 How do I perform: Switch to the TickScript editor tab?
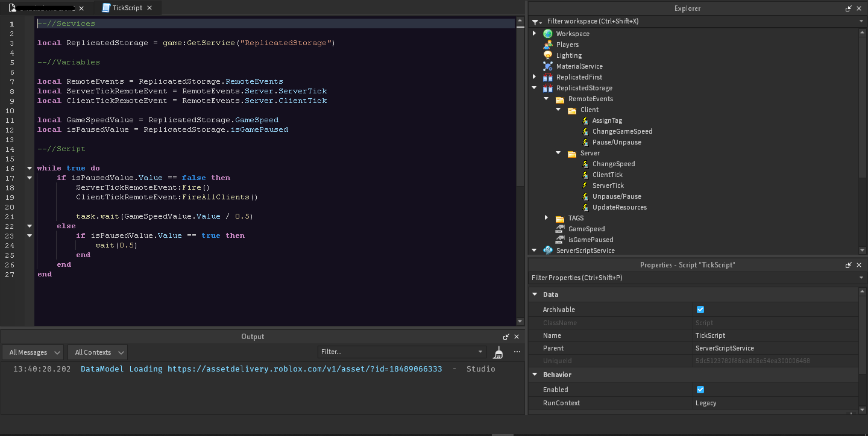(124, 8)
